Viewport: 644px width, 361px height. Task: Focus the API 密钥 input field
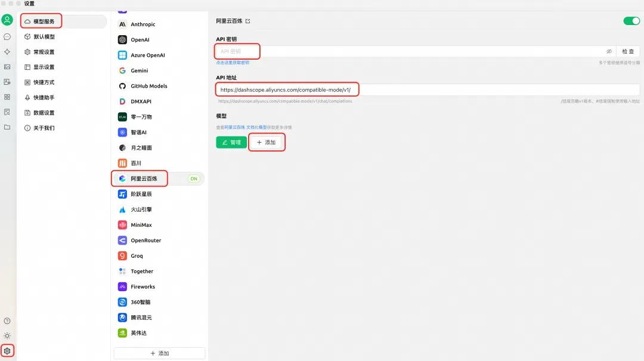(415, 51)
